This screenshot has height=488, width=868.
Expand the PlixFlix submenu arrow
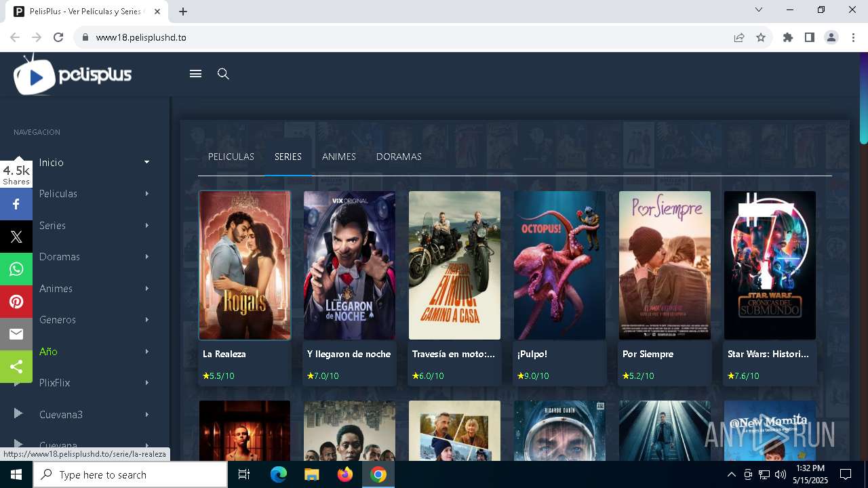[x=146, y=383]
